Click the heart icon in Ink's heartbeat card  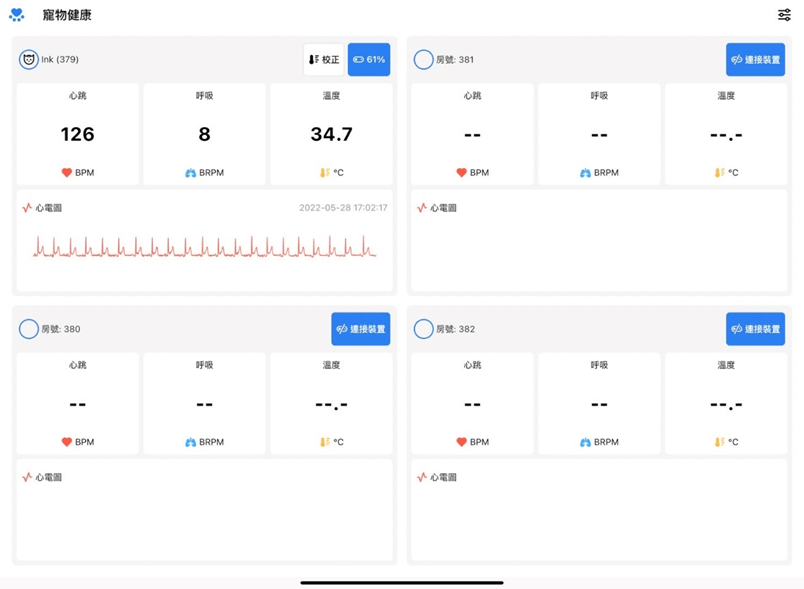(67, 173)
